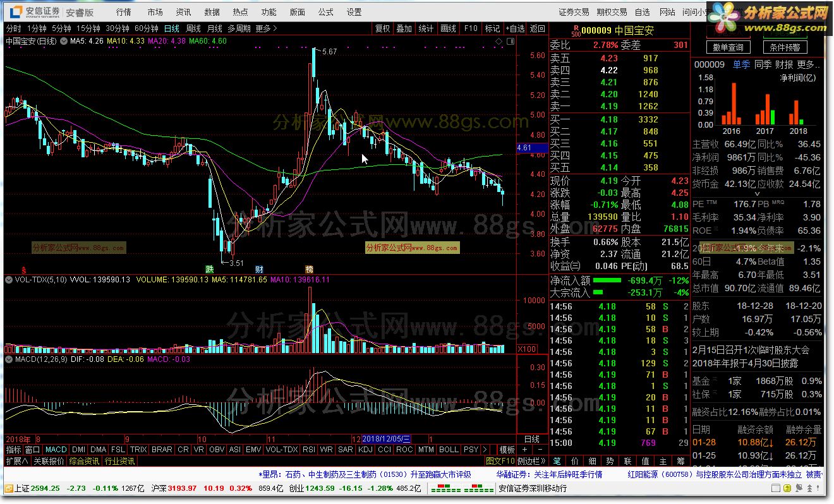Select the TRIX indicator

pyautogui.click(x=138, y=450)
